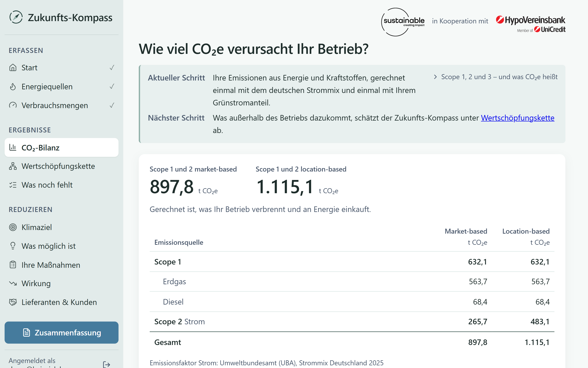
Task: Open the Was noch fehlt page
Action: pyautogui.click(x=61, y=185)
